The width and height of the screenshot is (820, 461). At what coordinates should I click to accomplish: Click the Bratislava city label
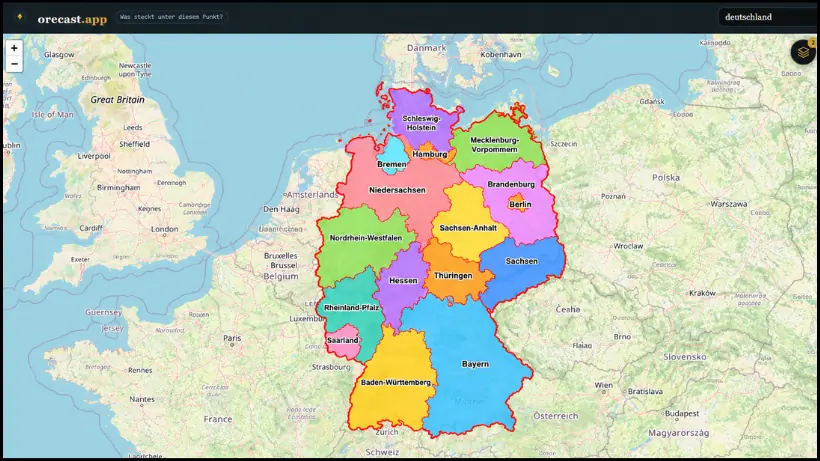pyautogui.click(x=645, y=391)
